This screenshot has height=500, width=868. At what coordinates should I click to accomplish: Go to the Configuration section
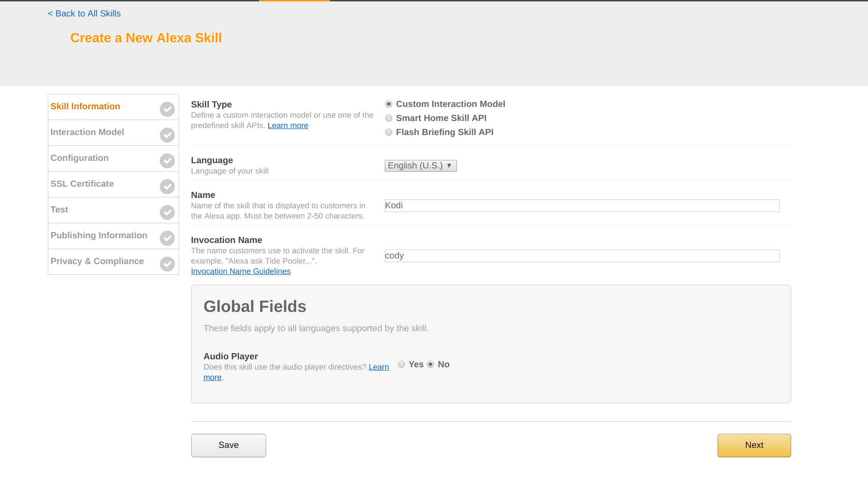point(80,158)
